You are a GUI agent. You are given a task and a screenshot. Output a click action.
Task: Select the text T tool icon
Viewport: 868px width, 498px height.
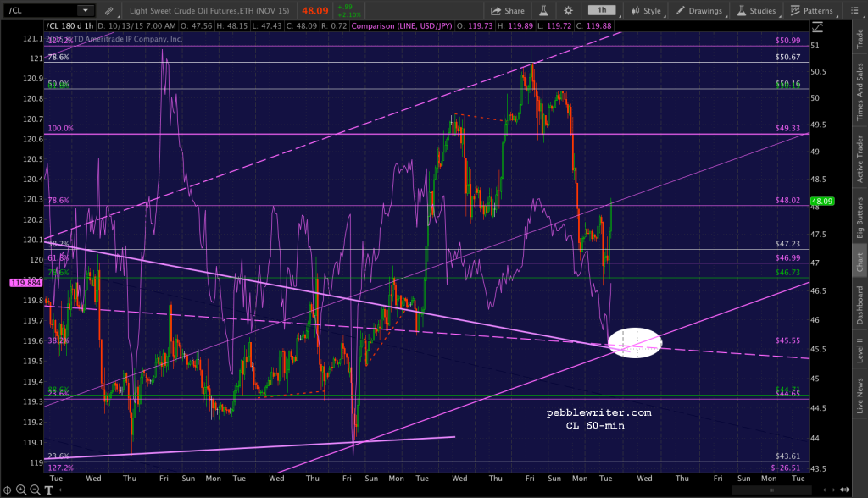click(x=48, y=490)
